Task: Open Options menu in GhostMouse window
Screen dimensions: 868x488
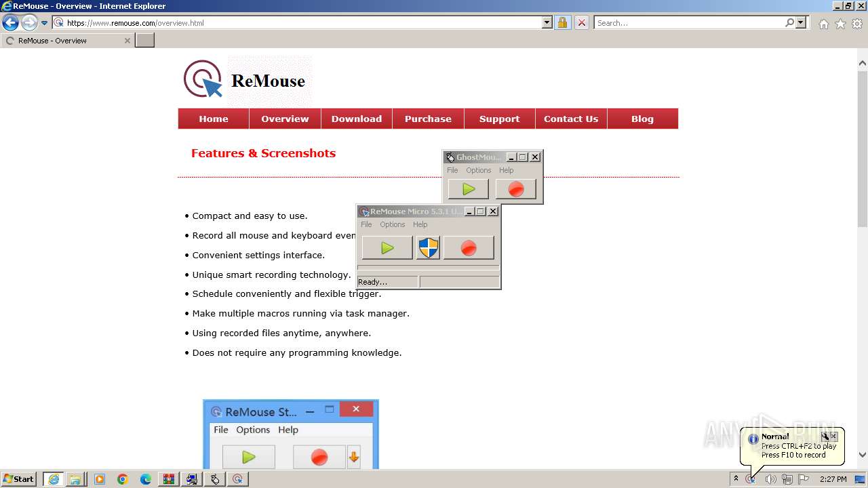Action: pos(478,170)
